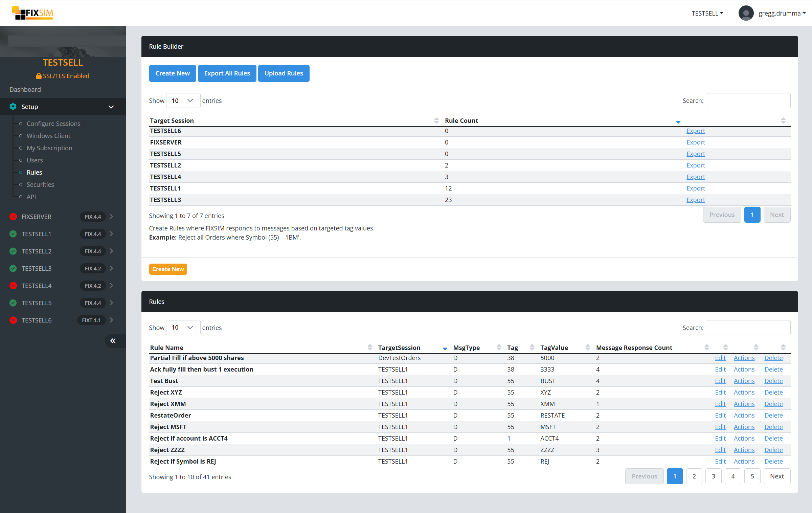The height and width of the screenshot is (513, 812).
Task: Toggle sorting on the Rule Name column
Action: (x=166, y=348)
